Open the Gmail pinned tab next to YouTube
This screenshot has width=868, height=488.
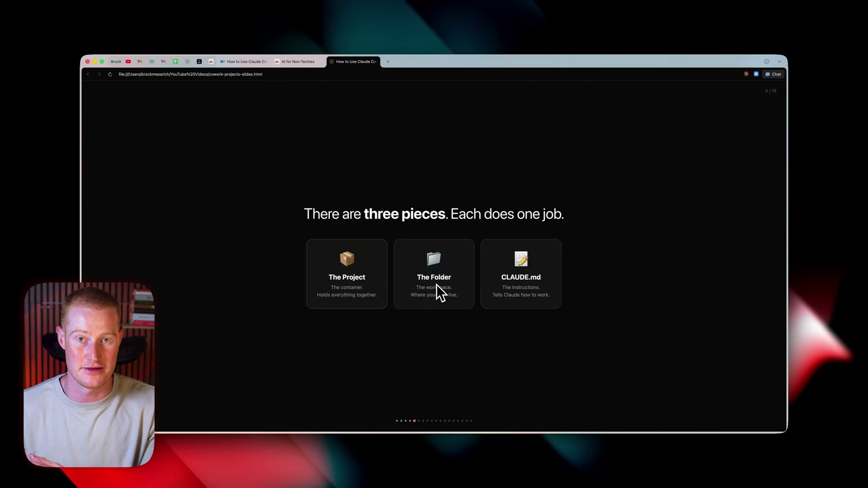point(140,61)
